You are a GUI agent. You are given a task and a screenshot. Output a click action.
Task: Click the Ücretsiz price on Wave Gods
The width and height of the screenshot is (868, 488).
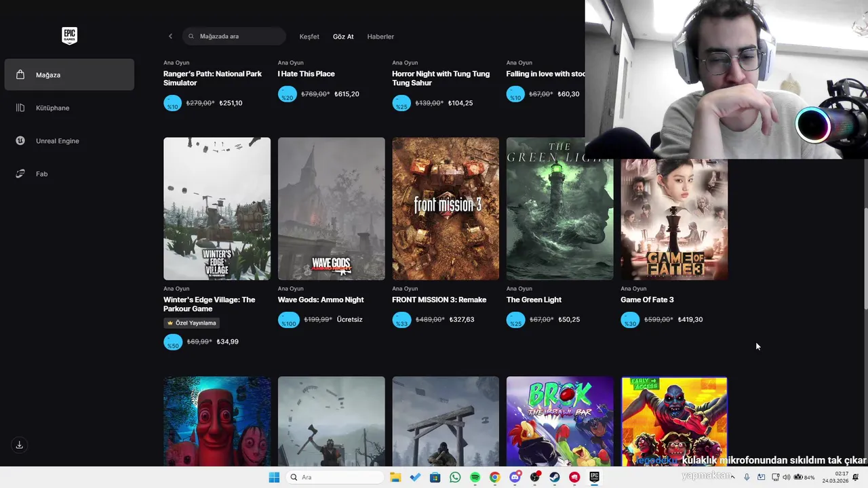pos(350,320)
